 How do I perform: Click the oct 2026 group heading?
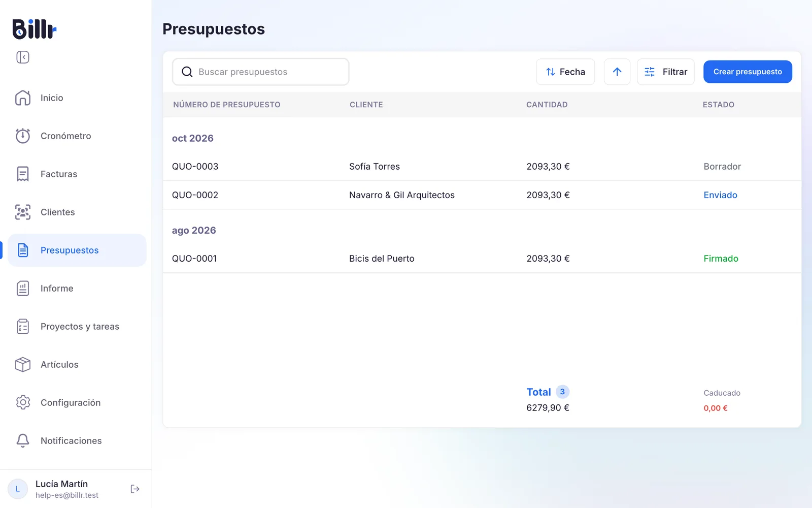point(193,138)
